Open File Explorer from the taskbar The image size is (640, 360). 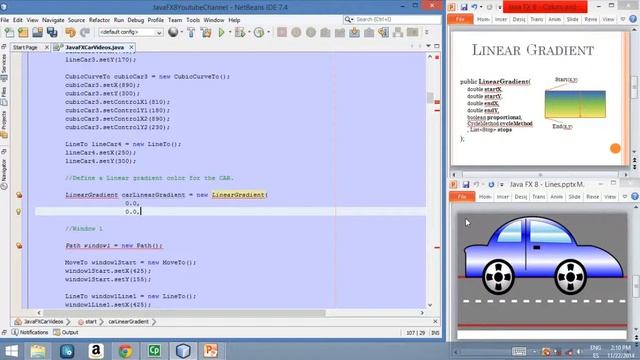(x=38, y=351)
